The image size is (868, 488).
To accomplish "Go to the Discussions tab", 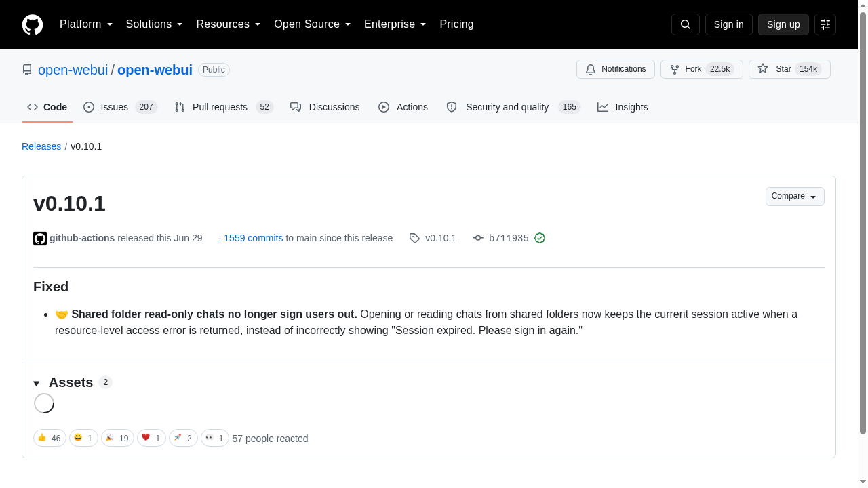I will [325, 107].
